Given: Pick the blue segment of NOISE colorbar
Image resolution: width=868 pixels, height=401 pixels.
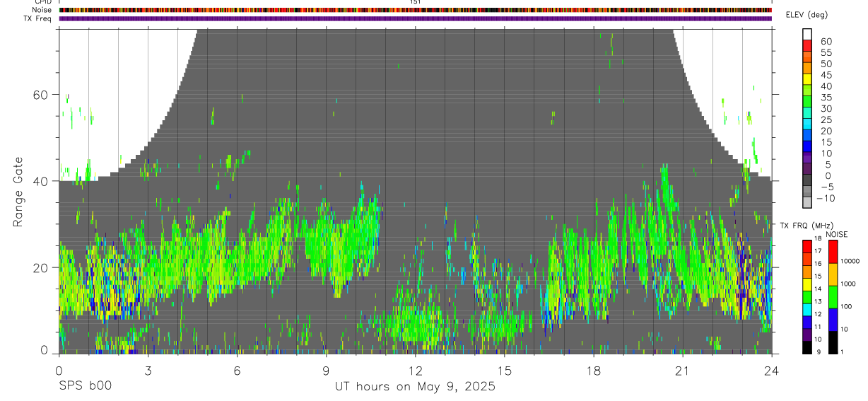Looking at the screenshot, I should tap(833, 320).
